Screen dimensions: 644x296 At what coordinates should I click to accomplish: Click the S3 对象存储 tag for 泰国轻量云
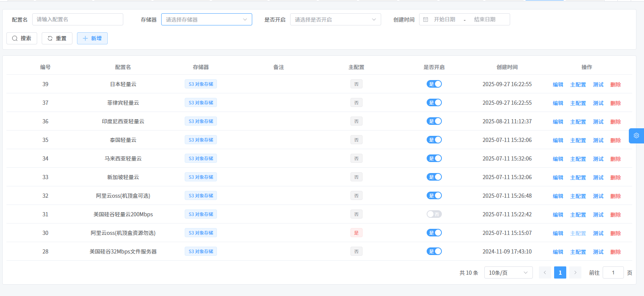tap(201, 140)
